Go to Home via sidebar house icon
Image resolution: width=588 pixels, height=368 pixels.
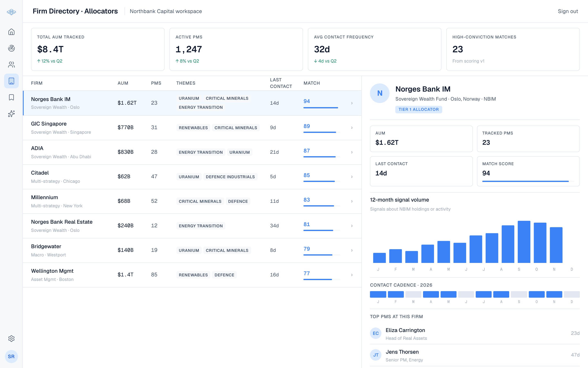click(11, 32)
